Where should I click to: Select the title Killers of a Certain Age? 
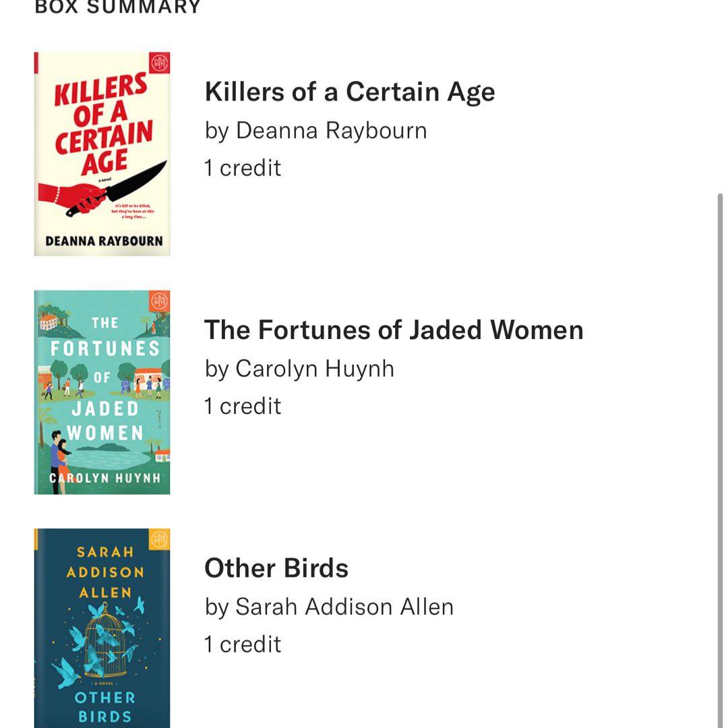349,92
